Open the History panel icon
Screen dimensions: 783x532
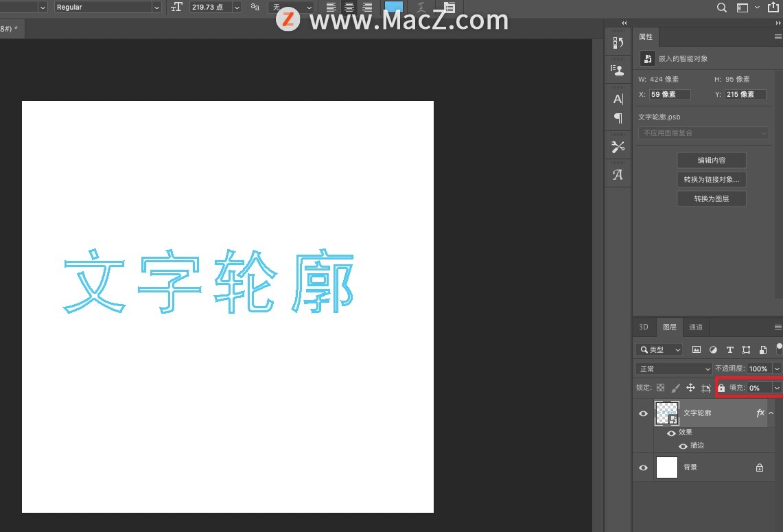[x=618, y=43]
